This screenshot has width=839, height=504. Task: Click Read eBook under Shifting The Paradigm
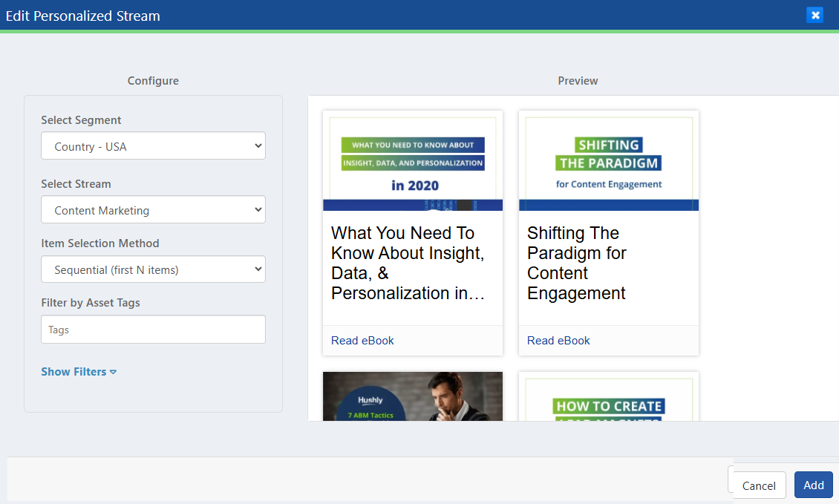(x=558, y=340)
